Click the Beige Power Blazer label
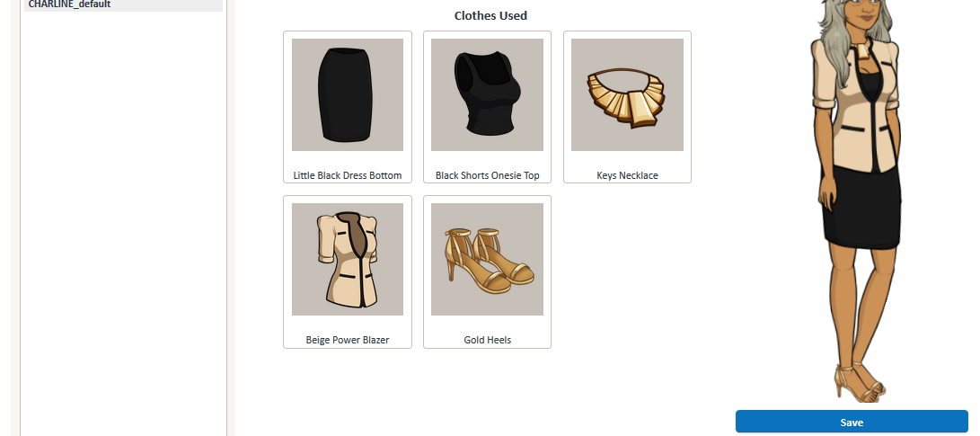980x436 pixels. pyautogui.click(x=348, y=340)
